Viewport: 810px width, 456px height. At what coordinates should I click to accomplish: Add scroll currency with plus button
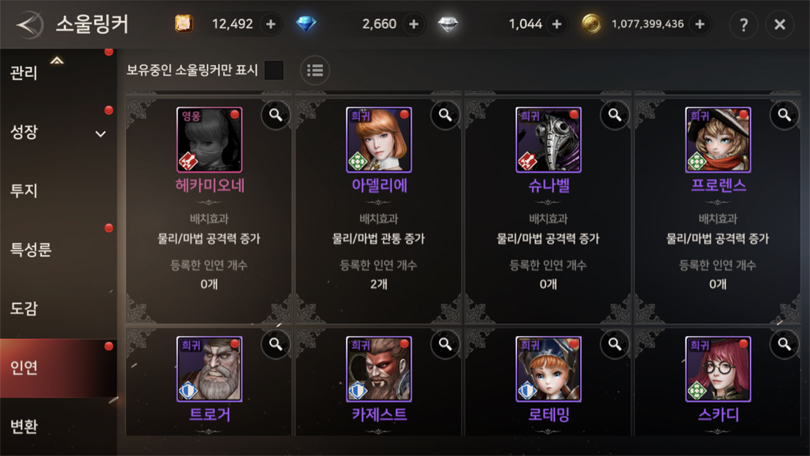tap(271, 24)
